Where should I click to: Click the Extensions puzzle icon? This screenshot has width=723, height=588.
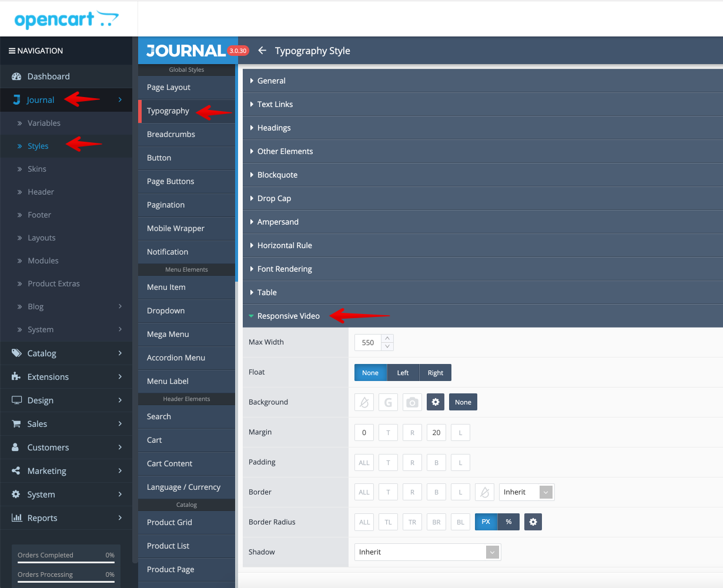coord(16,377)
